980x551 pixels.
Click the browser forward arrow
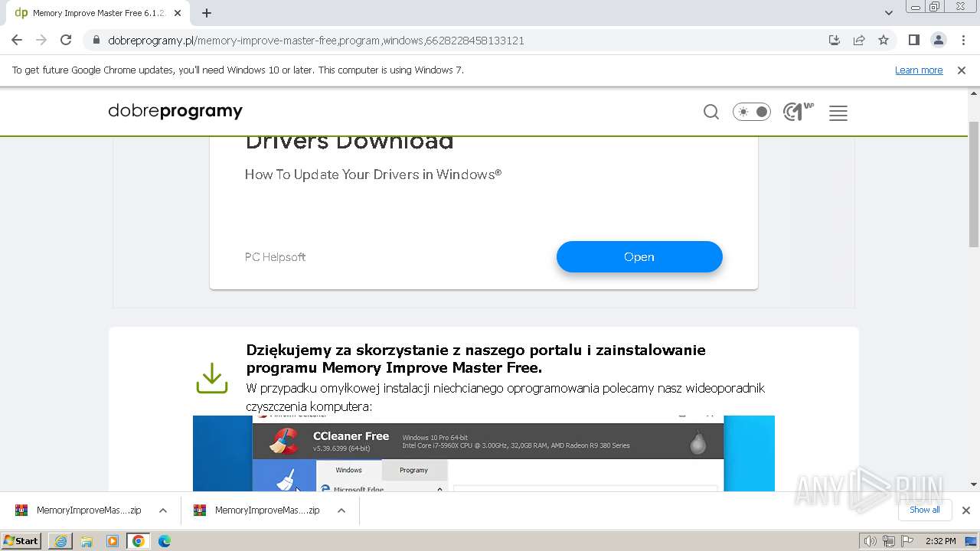tap(41, 40)
